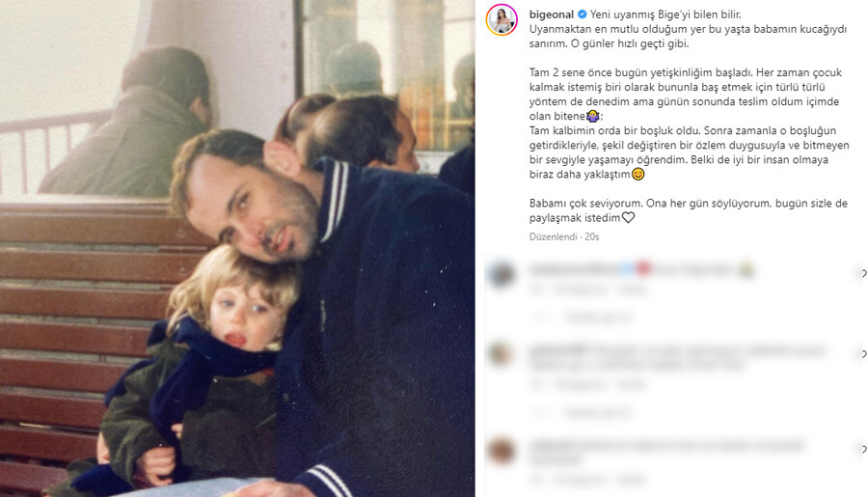Screen dimensions: 868x497
Task: Like the second comment with its heart icon
Action: pyautogui.click(x=863, y=353)
